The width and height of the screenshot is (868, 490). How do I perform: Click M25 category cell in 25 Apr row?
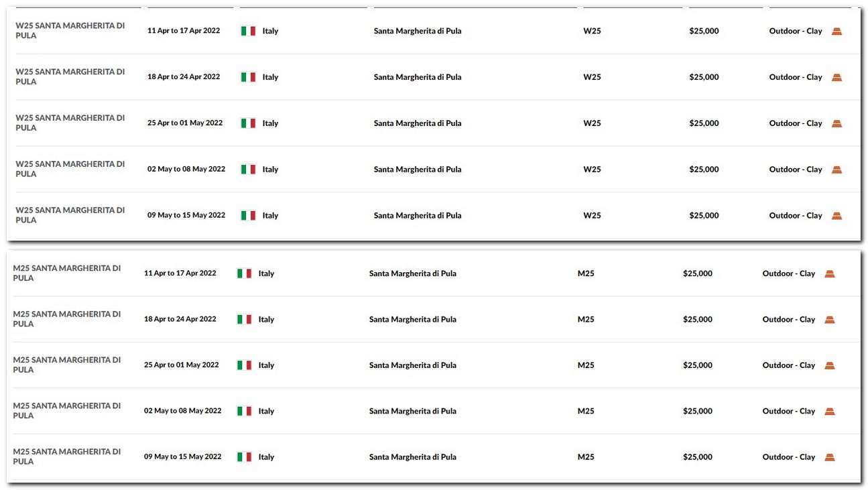tap(586, 365)
